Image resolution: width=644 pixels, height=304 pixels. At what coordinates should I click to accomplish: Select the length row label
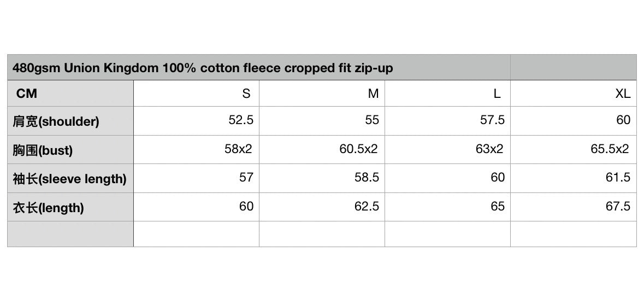(49, 208)
